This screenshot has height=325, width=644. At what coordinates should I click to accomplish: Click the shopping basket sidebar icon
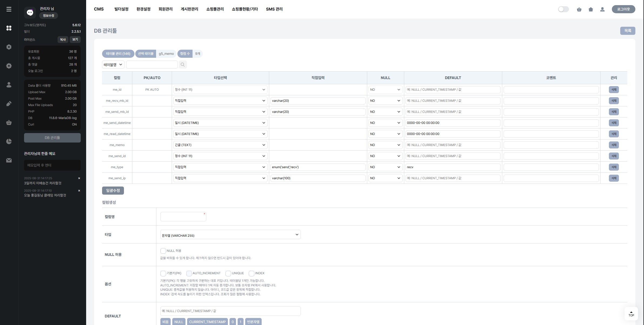pyautogui.click(x=9, y=123)
